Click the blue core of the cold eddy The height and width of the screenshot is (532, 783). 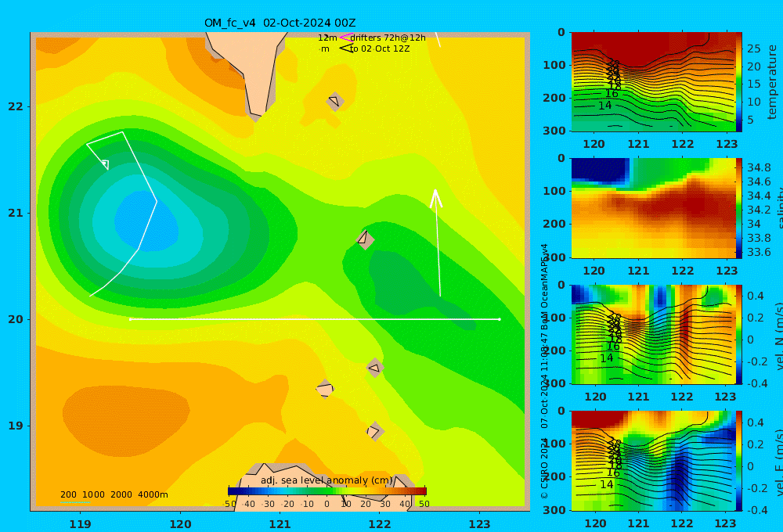[146, 221]
